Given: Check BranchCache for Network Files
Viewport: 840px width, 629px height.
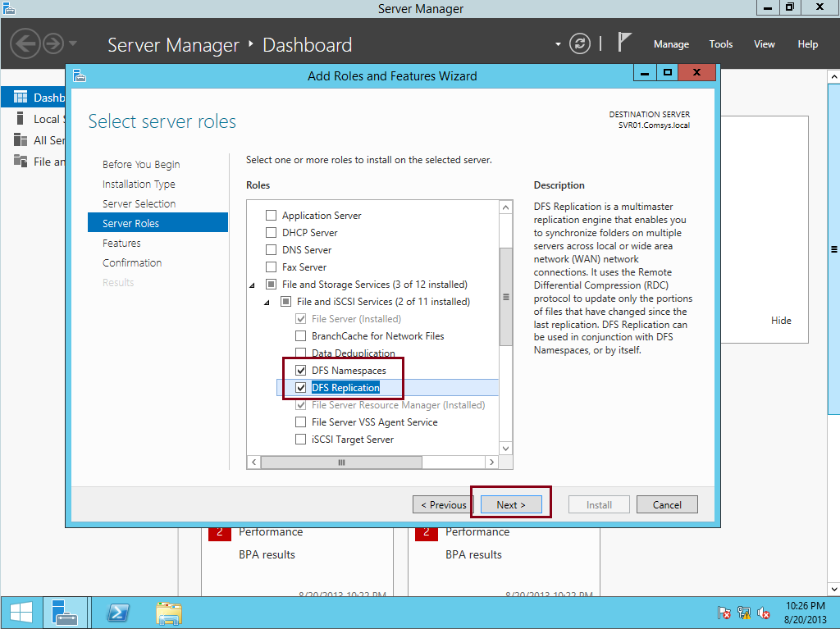Looking at the screenshot, I should click(300, 336).
